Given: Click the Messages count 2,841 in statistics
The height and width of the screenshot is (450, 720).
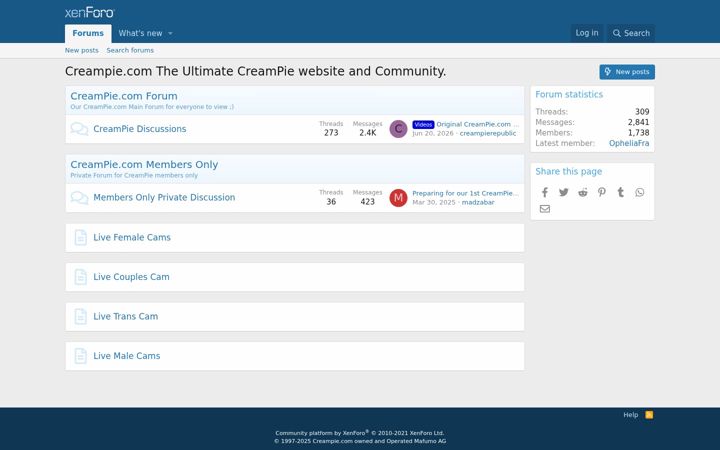Looking at the screenshot, I should 638,122.
